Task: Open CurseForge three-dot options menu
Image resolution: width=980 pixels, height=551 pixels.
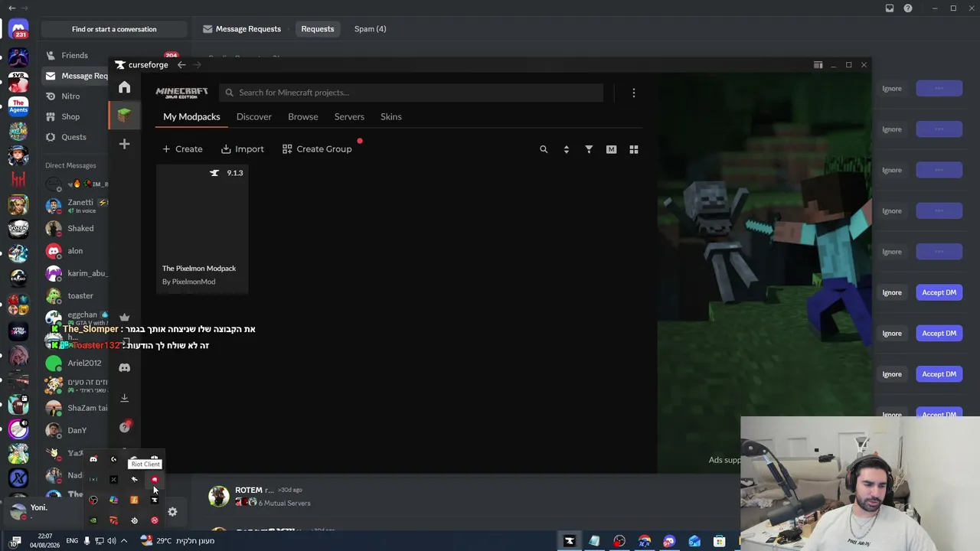Action: click(634, 93)
